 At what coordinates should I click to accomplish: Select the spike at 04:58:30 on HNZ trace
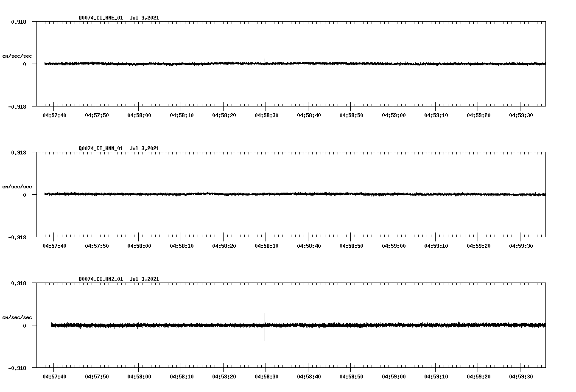[x=265, y=327]
